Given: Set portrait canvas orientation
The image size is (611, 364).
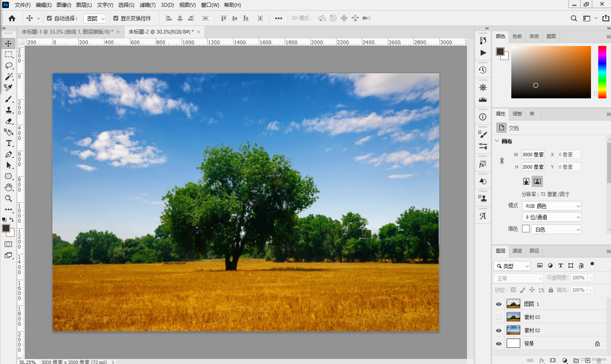Looking at the screenshot, I should pyautogui.click(x=526, y=181).
